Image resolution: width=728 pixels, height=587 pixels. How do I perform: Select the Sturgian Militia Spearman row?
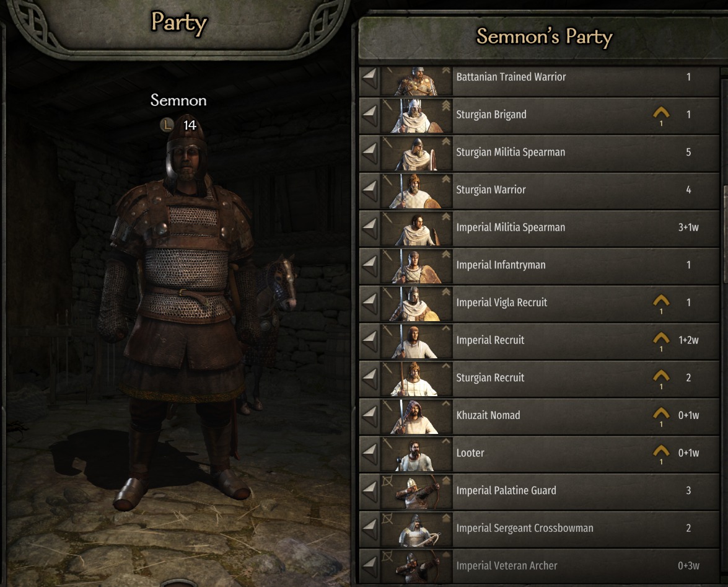539,152
